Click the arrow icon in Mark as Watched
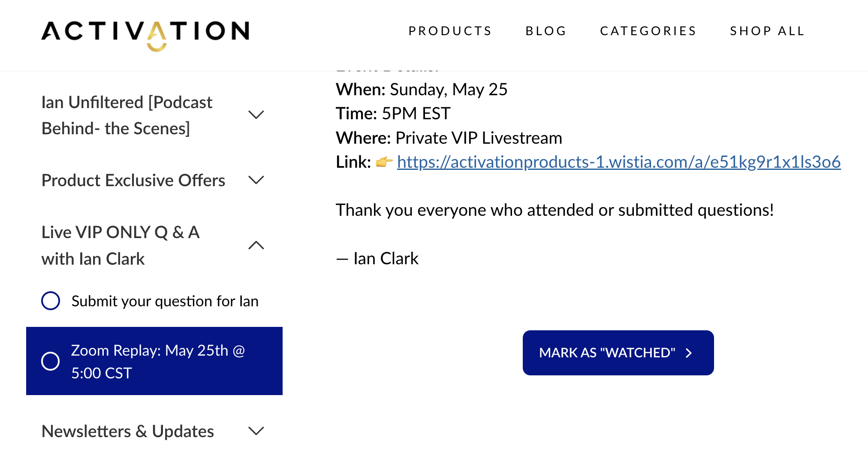This screenshot has width=868, height=453. [689, 353]
